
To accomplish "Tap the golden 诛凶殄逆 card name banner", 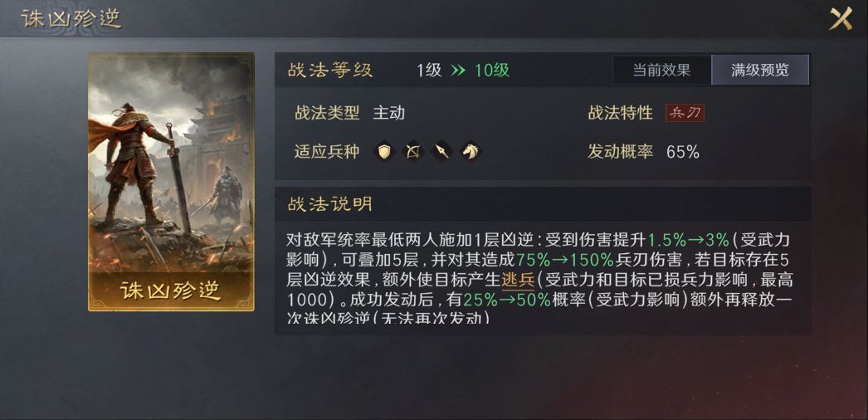I will (x=171, y=291).
